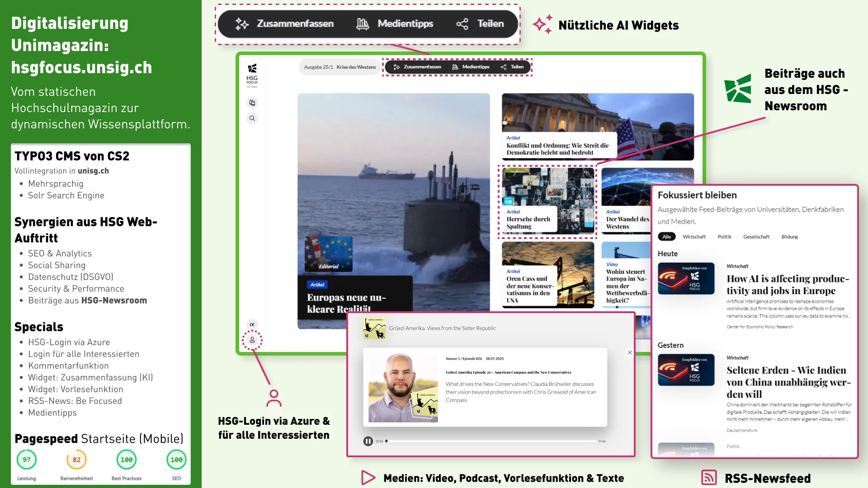The width and height of the screenshot is (868, 488).
Task: Pause the podcast with the playback button
Action: pos(368,441)
